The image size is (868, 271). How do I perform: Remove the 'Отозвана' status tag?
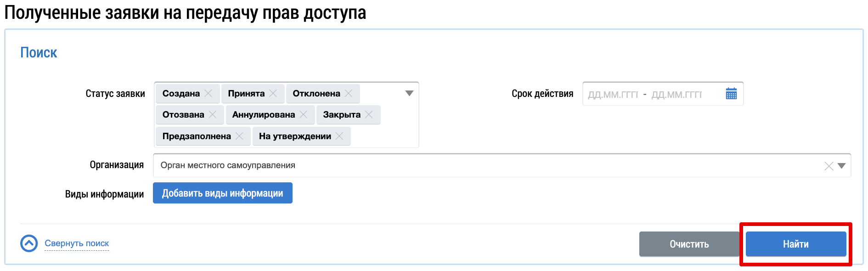pyautogui.click(x=213, y=114)
